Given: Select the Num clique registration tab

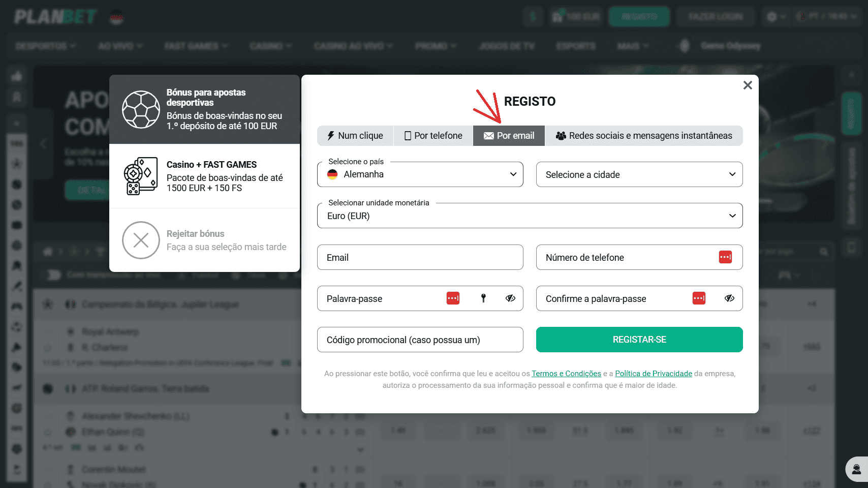Looking at the screenshot, I should coord(355,136).
